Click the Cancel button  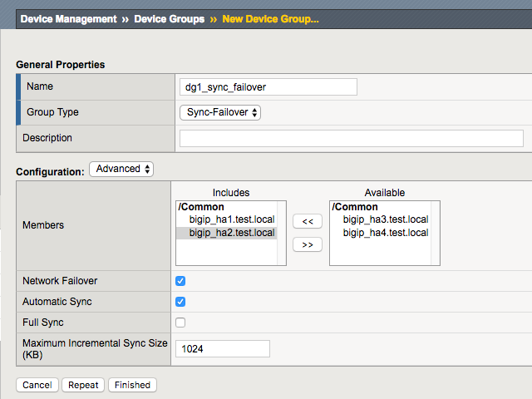[x=37, y=385]
